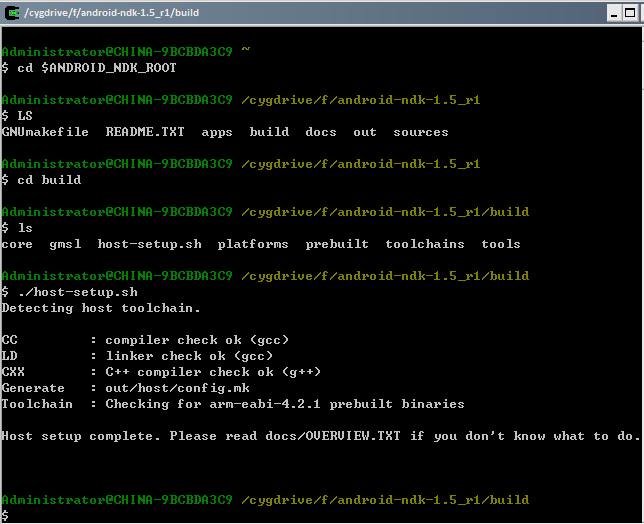Click the 'LD : linker check ok' line
Screen dimensions: 644x524
coord(137,356)
